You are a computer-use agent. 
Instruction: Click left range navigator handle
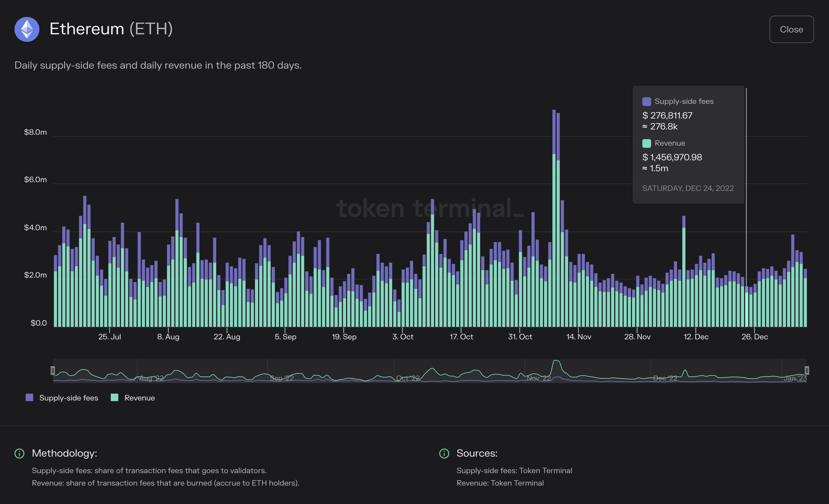tap(53, 370)
